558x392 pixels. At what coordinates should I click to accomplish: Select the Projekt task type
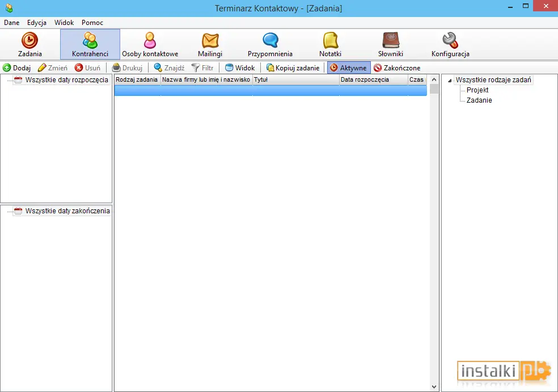[x=477, y=90]
